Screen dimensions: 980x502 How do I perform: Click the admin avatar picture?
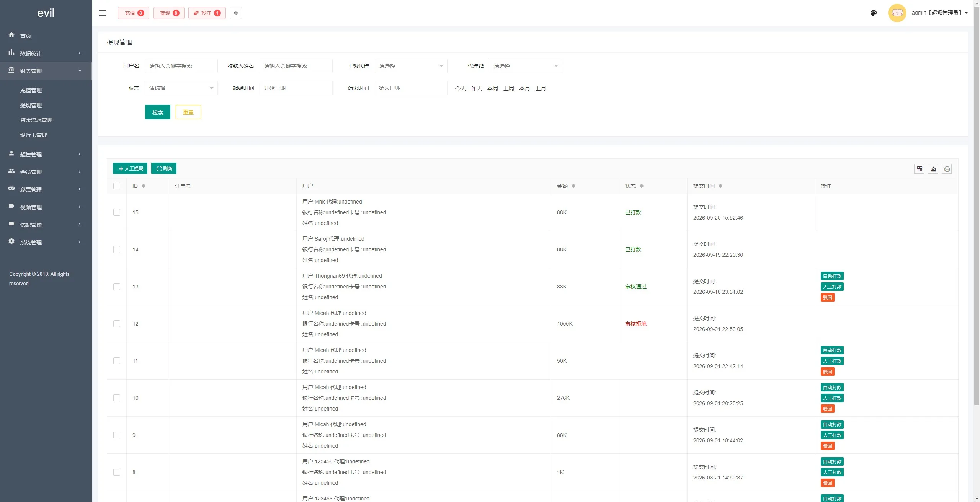[x=897, y=13]
